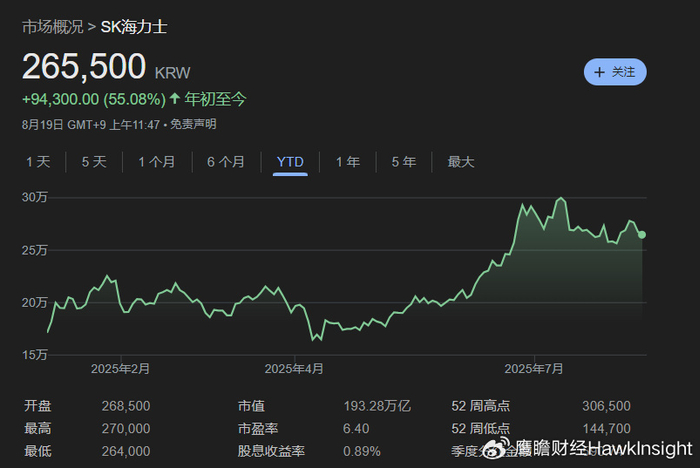The height and width of the screenshot is (468, 700).
Task: Click the 52 周高点 label
Action: (480, 406)
